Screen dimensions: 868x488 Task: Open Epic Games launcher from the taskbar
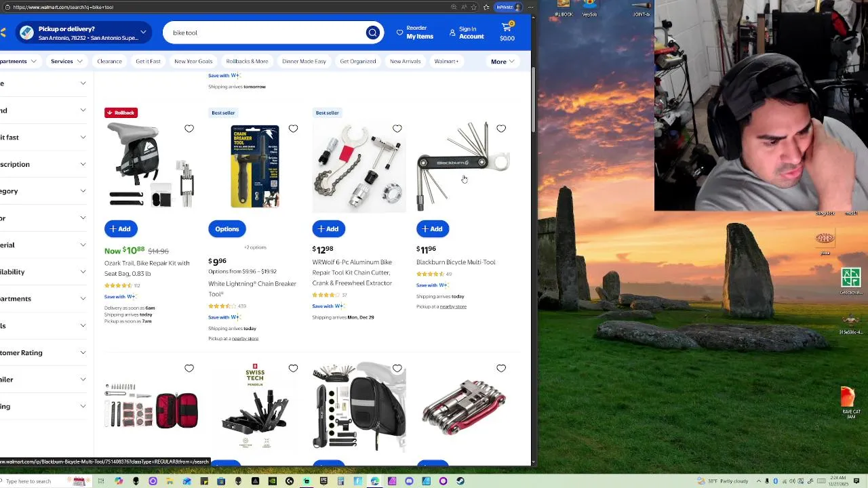pos(323,481)
